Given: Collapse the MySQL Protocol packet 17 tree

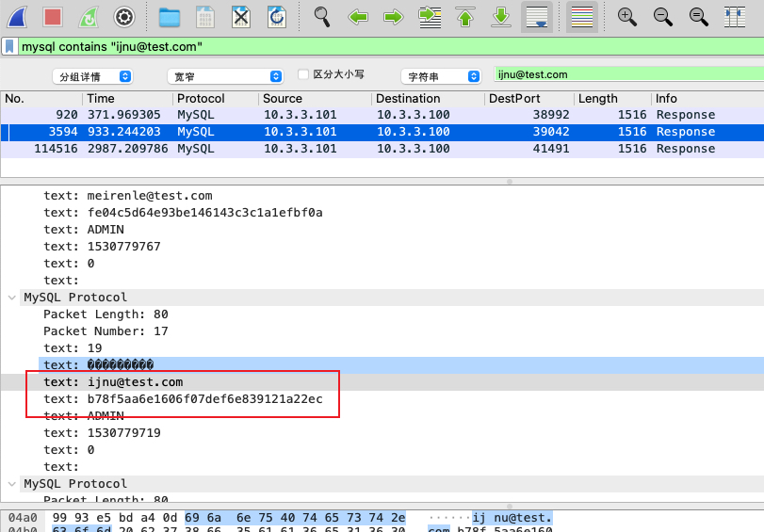Looking at the screenshot, I should coord(12,298).
